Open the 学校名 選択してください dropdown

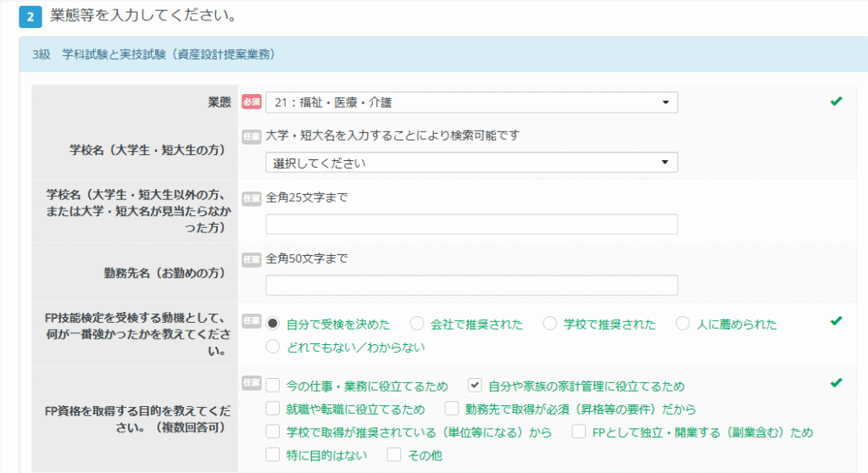pos(471,162)
